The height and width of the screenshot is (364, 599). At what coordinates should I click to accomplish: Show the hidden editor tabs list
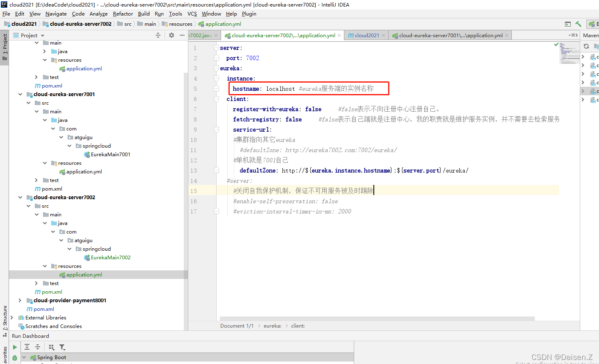573,36
